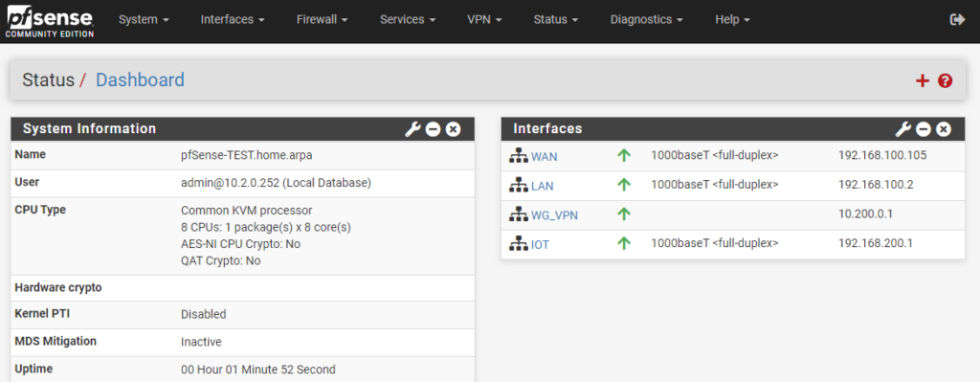Open dashboard help with the red question icon
The width and height of the screenshot is (980, 382).
(945, 80)
